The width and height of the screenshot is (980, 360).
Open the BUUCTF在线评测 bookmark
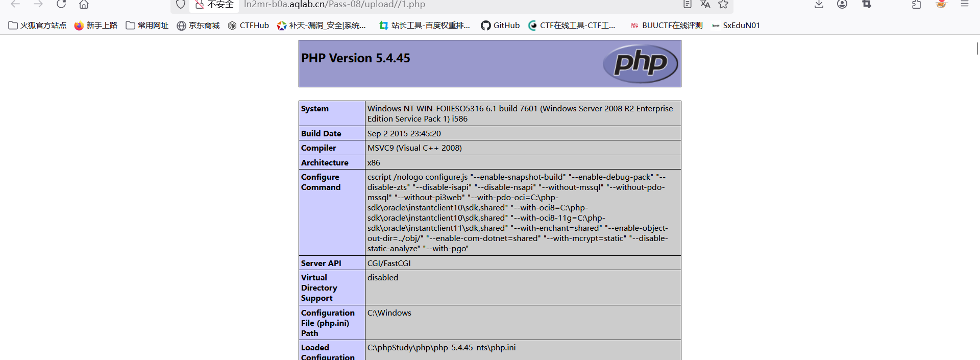(666, 26)
